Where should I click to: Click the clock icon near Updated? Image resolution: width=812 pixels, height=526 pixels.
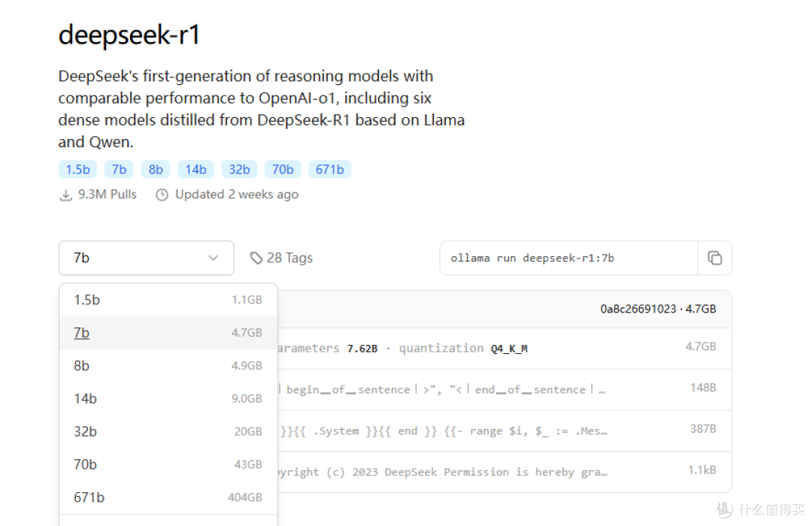click(162, 195)
